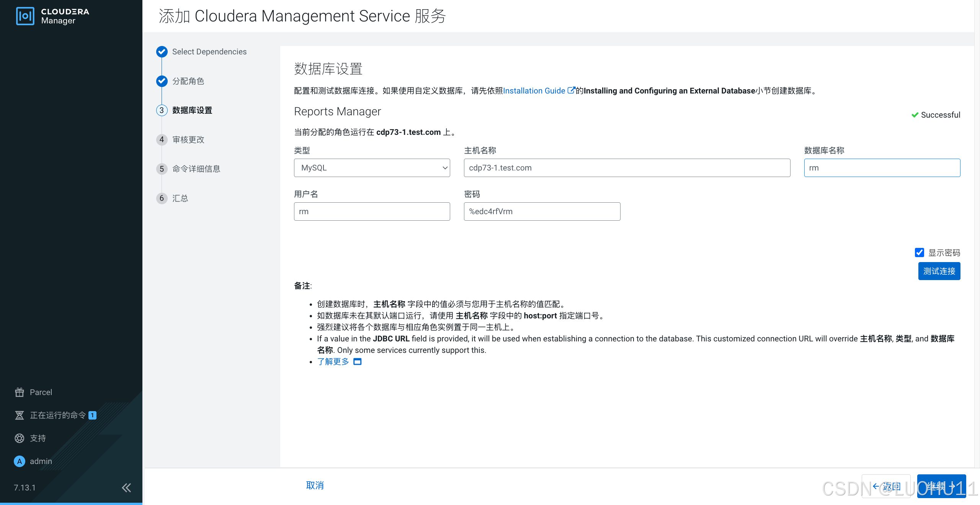Click the 取消 cancel link
Viewport: 980px width, 505px height.
315,485
